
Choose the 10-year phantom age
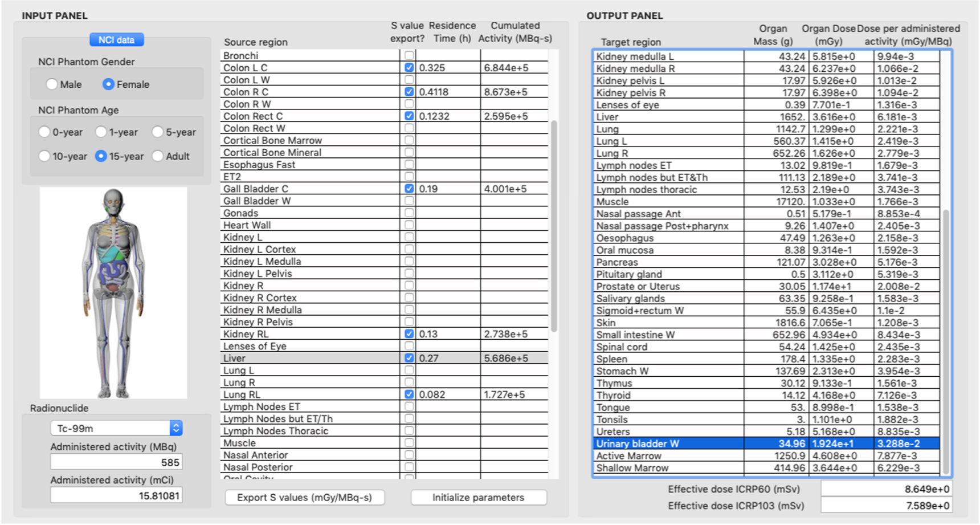(x=44, y=156)
